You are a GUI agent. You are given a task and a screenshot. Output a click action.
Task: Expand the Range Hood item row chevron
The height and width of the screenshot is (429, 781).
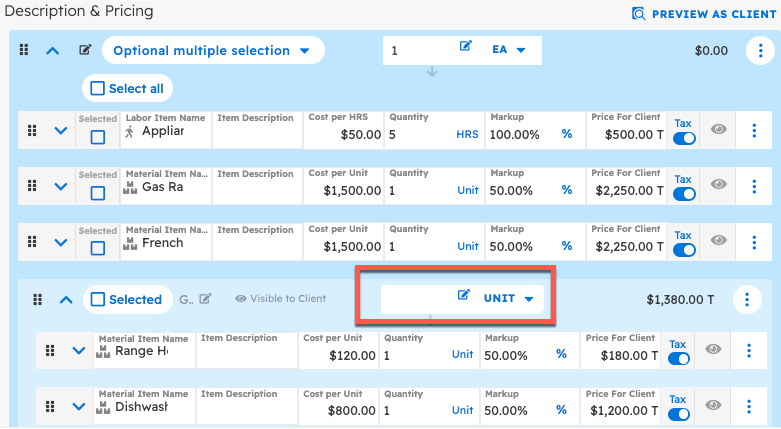(78, 350)
